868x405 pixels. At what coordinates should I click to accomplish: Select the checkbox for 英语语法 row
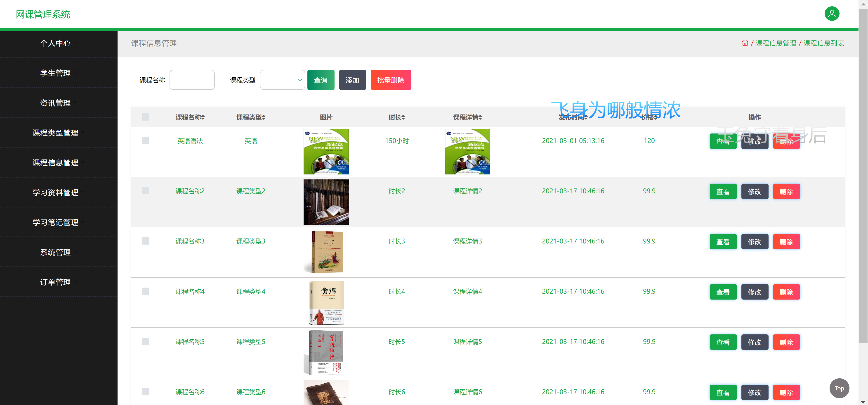(x=145, y=141)
